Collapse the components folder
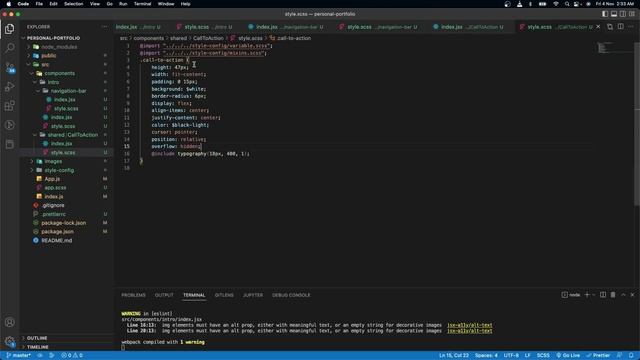The height and width of the screenshot is (360, 640). (60, 73)
